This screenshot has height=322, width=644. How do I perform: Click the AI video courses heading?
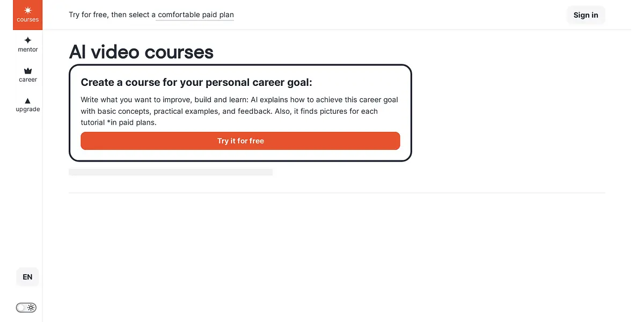(141, 52)
